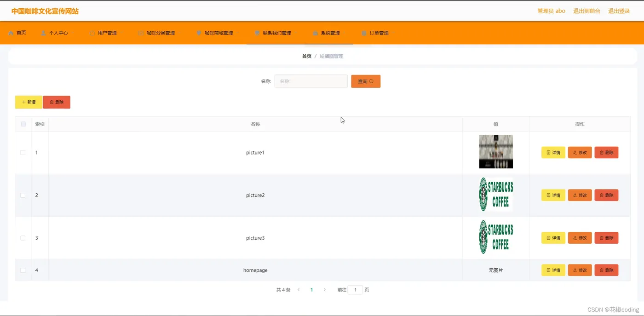Viewport: 644px width, 316px height.
Task: Check the checkbox for picture3 row
Action: pyautogui.click(x=23, y=238)
